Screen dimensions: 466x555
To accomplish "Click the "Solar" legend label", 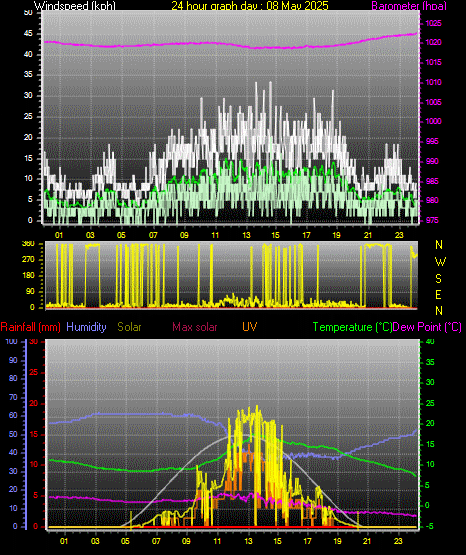I will pyautogui.click(x=129, y=327).
